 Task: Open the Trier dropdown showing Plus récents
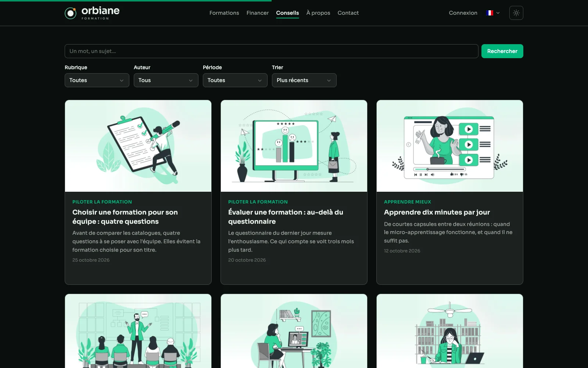pyautogui.click(x=304, y=80)
